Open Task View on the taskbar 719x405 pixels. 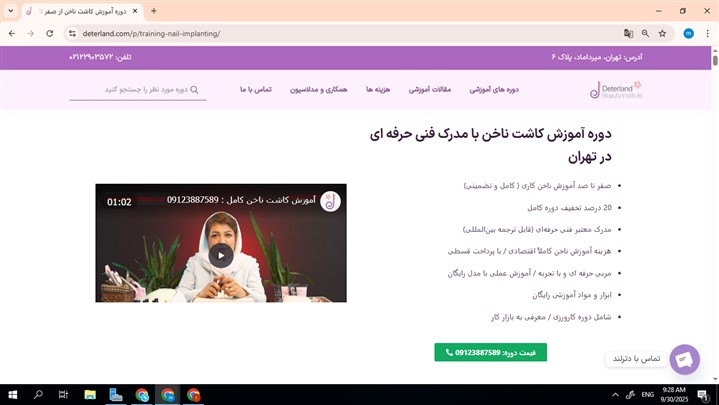tap(63, 395)
